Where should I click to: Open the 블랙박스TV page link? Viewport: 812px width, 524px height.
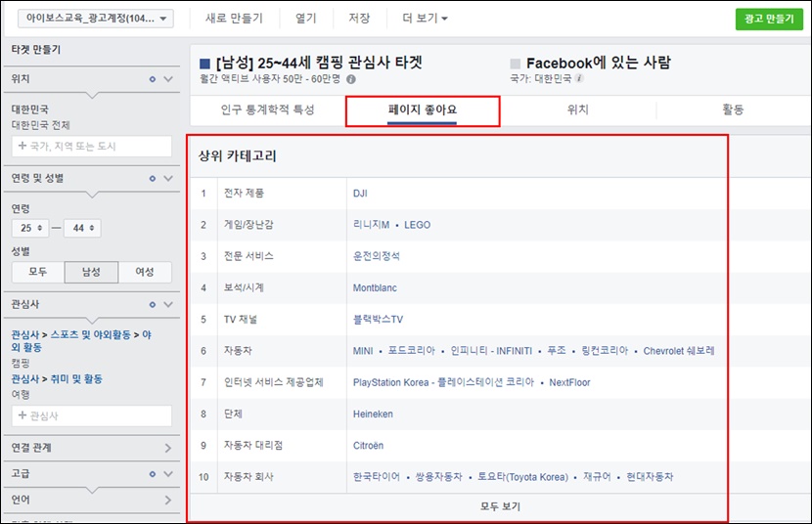point(378,320)
